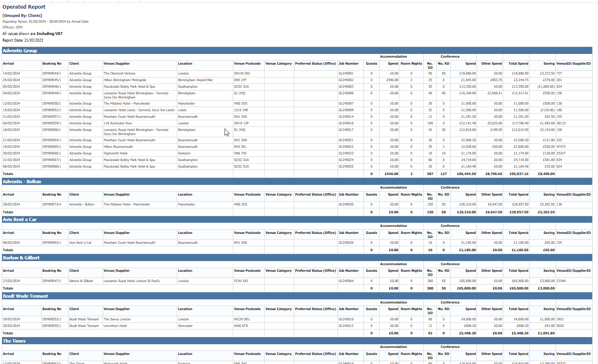Screen dimensions: 598x364
Task: Select booking number DEM69559/1
Action: 52,123
